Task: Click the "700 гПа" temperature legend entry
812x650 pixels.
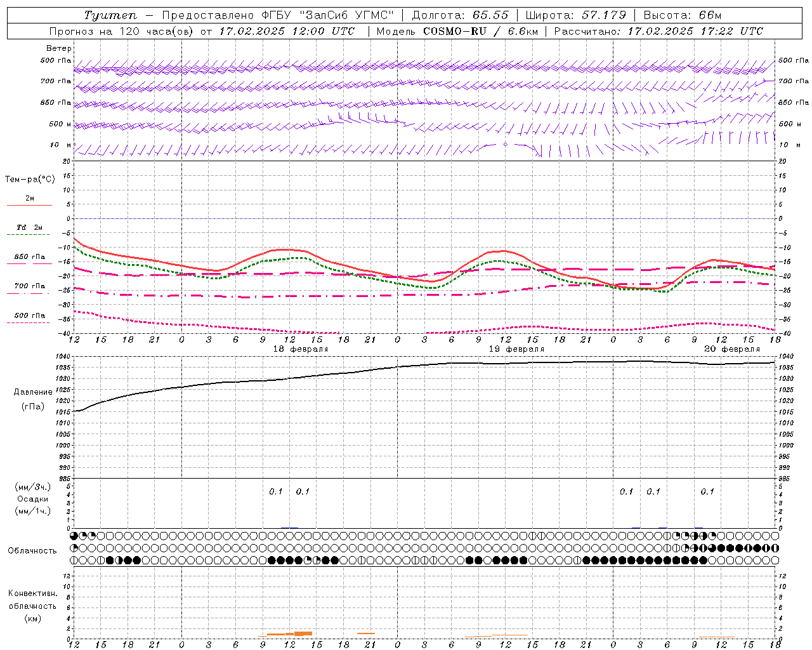Action: (30, 286)
